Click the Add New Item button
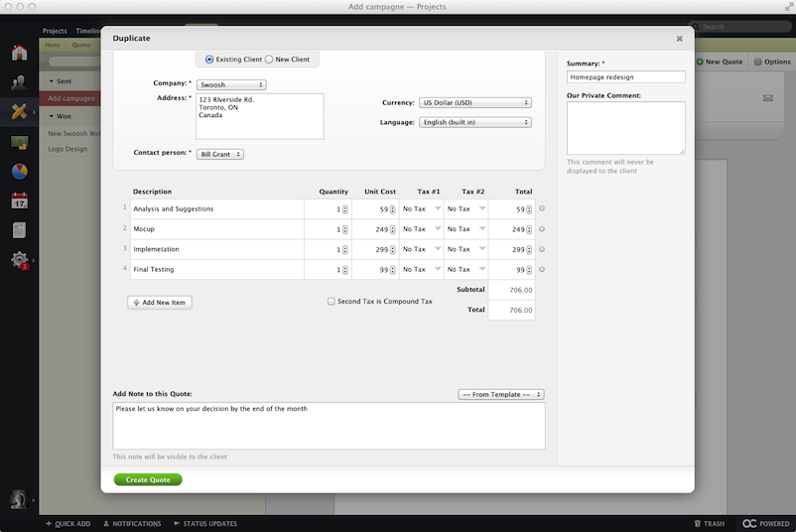796x532 pixels. point(160,303)
